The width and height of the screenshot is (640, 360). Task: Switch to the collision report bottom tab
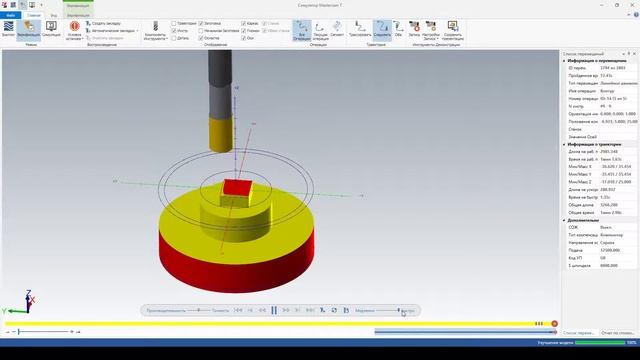618,333
